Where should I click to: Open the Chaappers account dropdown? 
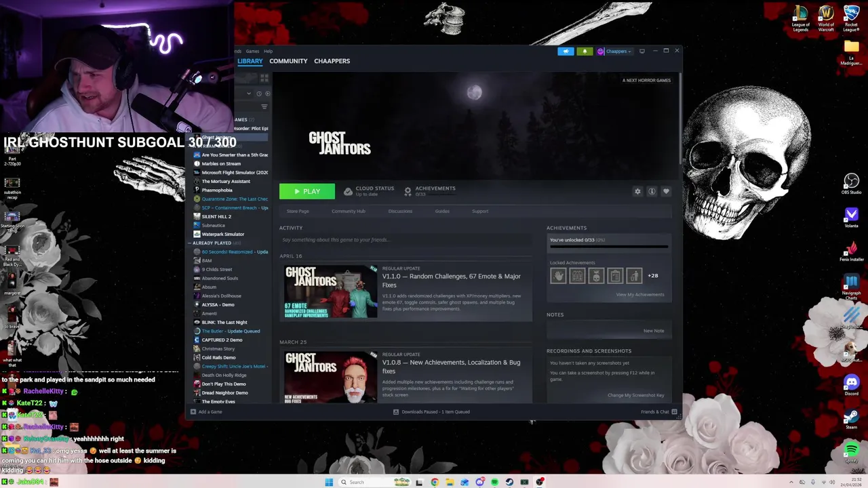click(615, 51)
